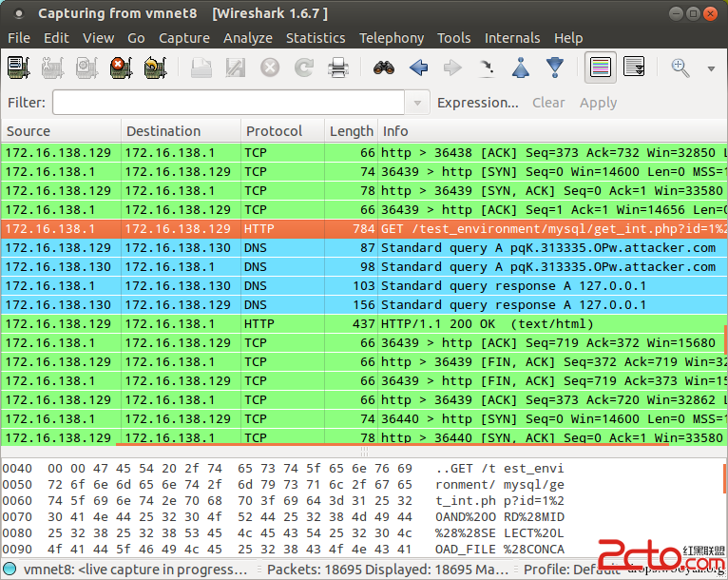Sort packets by Length column header

[351, 131]
